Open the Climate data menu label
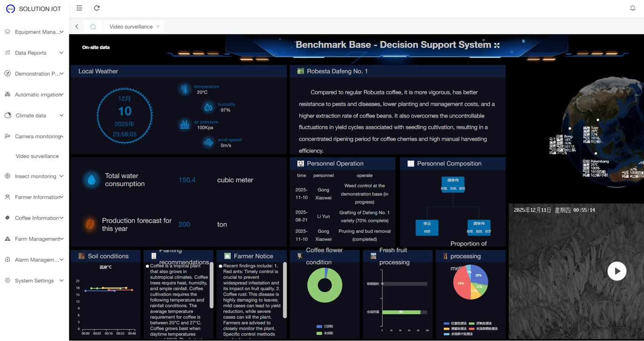The height and width of the screenshot is (341, 644). click(31, 115)
